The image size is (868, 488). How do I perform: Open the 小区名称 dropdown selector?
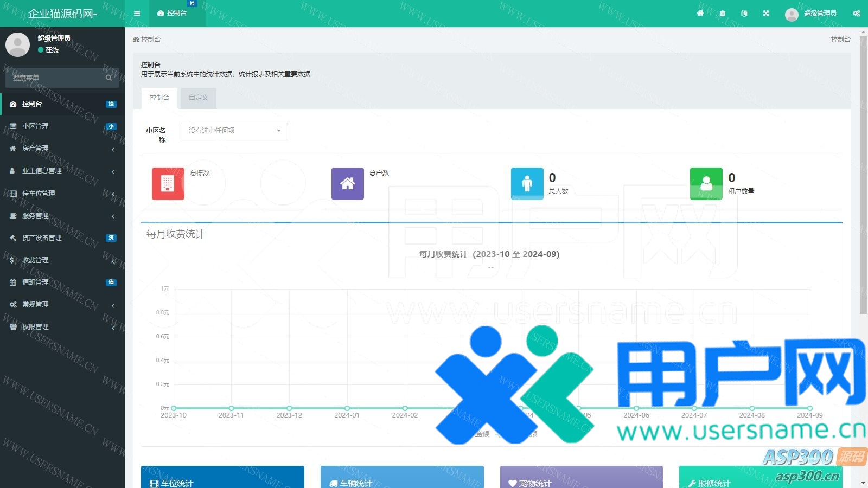click(234, 131)
